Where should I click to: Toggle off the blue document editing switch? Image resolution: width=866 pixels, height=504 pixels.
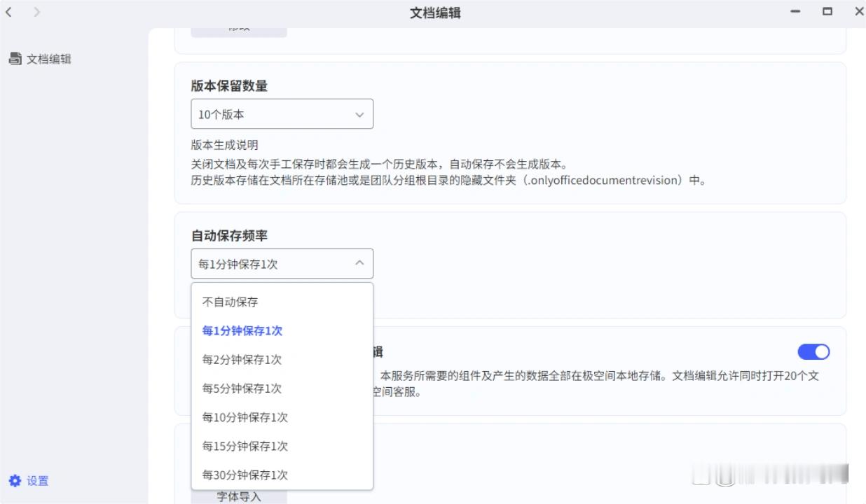coord(813,351)
